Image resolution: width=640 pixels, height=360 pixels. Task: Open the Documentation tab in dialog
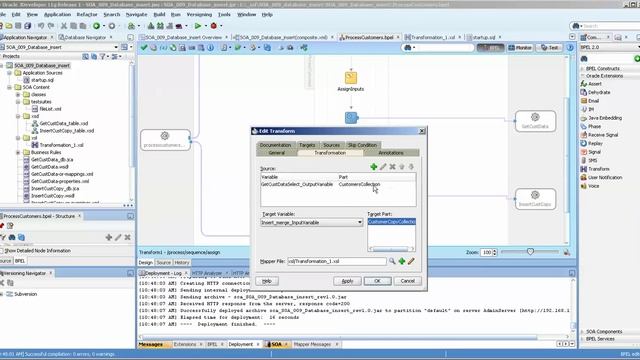(275, 145)
